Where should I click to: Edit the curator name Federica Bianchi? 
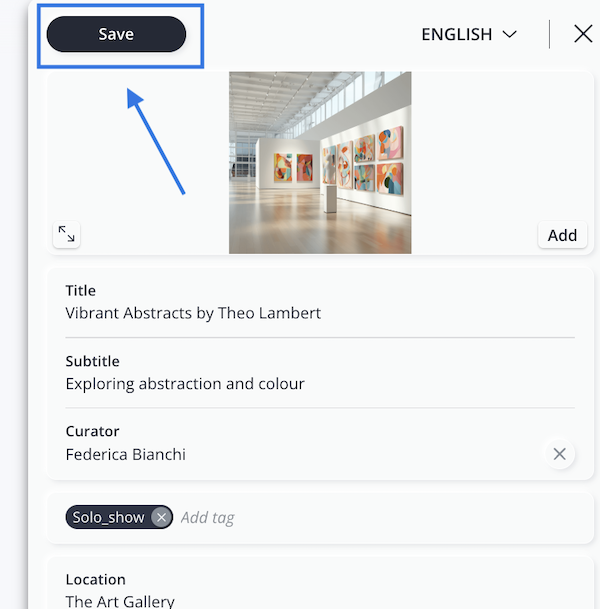pos(126,454)
